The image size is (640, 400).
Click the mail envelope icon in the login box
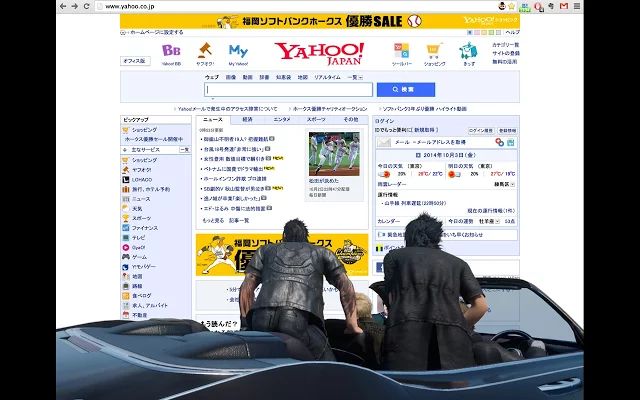click(x=384, y=142)
